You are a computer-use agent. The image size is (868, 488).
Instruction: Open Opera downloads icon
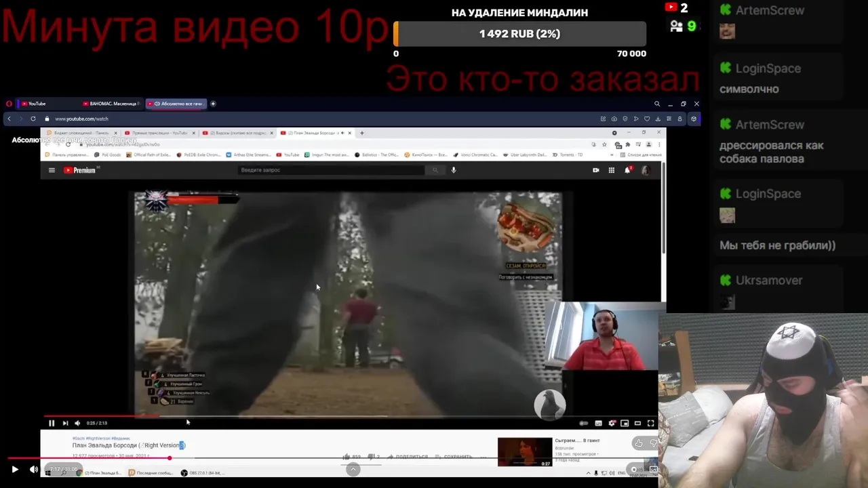(658, 119)
